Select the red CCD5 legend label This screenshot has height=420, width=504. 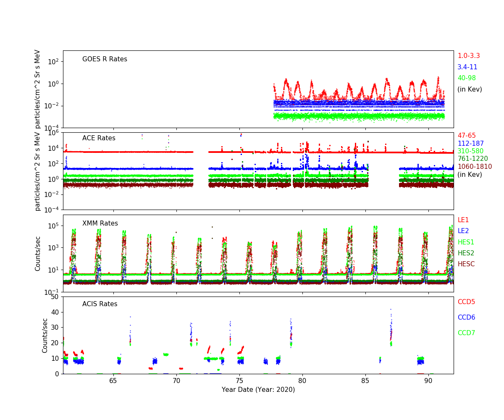click(466, 302)
